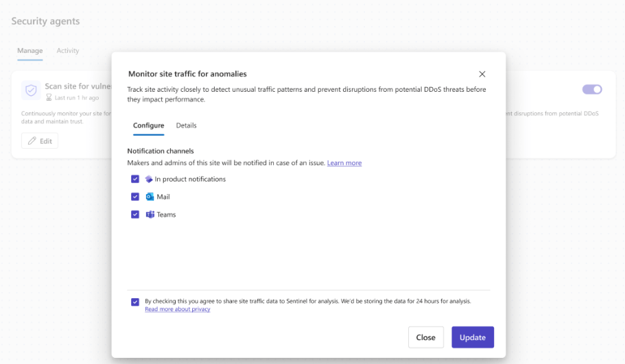This screenshot has height=364, width=625.
Task: Open Read more about privacy link
Action: pyautogui.click(x=177, y=309)
